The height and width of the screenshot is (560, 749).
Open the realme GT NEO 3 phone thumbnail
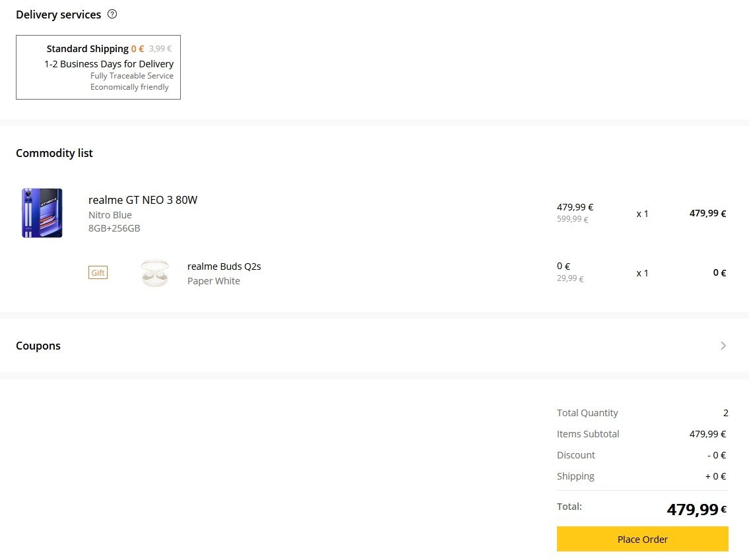click(x=42, y=213)
